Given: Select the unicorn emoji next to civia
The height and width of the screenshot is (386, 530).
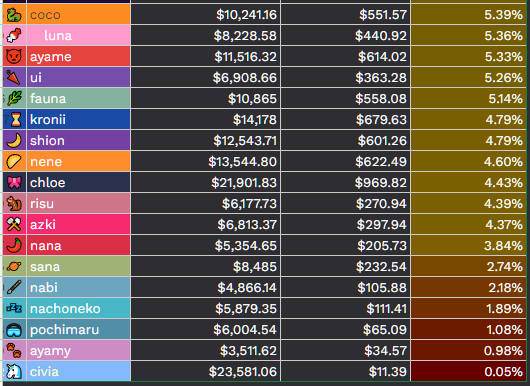Looking at the screenshot, I should (x=14, y=371).
